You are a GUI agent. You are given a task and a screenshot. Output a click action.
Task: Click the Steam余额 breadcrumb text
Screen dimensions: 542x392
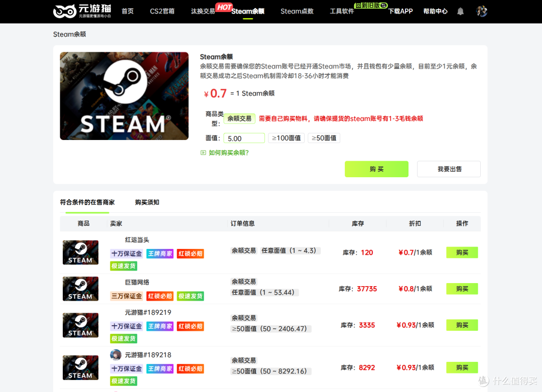point(69,34)
